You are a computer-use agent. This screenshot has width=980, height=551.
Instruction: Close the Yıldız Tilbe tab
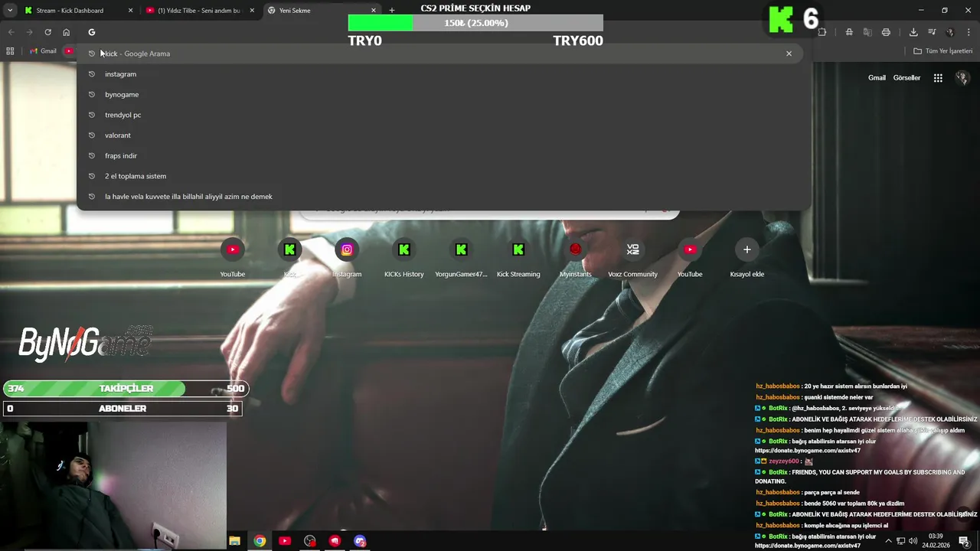tap(252, 11)
